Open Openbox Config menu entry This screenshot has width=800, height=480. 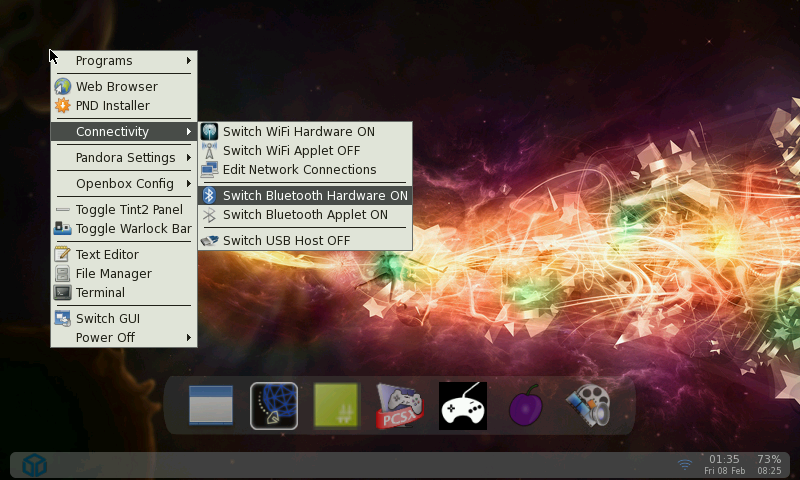124,184
